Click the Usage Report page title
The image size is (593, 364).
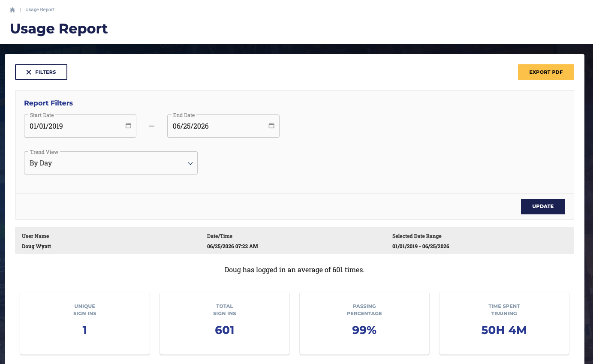click(x=59, y=29)
